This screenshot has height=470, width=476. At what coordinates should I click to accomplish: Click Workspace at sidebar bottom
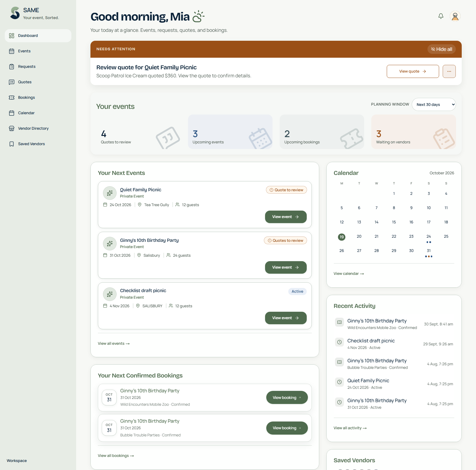[17, 461]
